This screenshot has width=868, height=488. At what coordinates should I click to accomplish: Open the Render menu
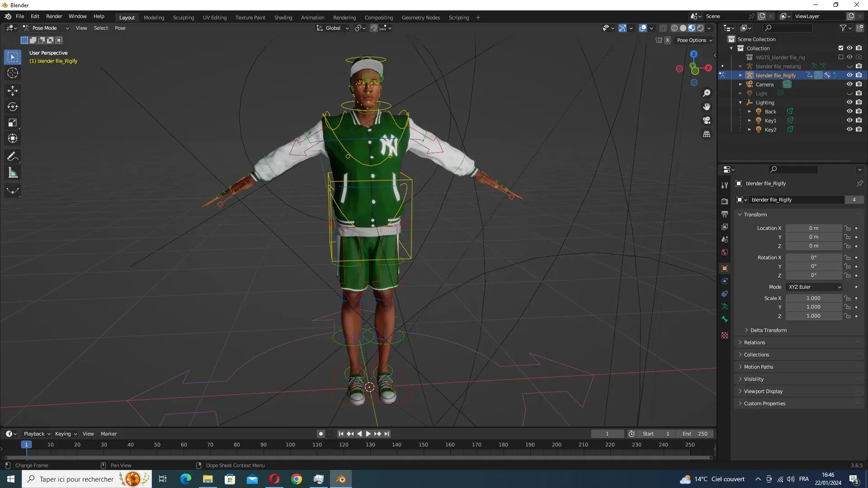point(54,16)
